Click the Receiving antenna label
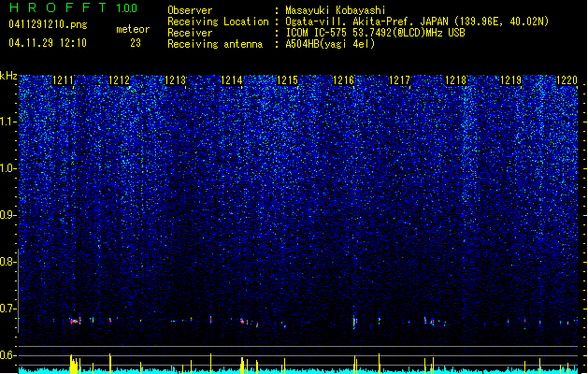 215,44
